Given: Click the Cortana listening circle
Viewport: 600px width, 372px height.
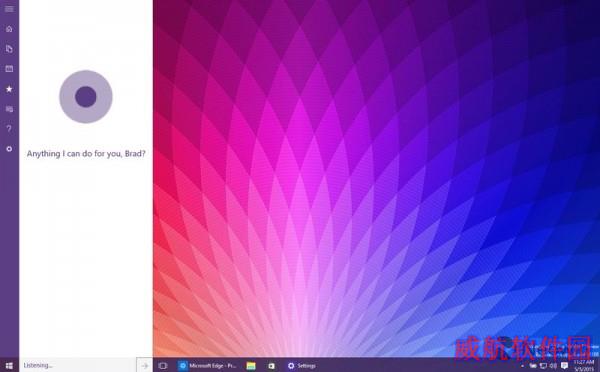Looking at the screenshot, I should (86, 96).
